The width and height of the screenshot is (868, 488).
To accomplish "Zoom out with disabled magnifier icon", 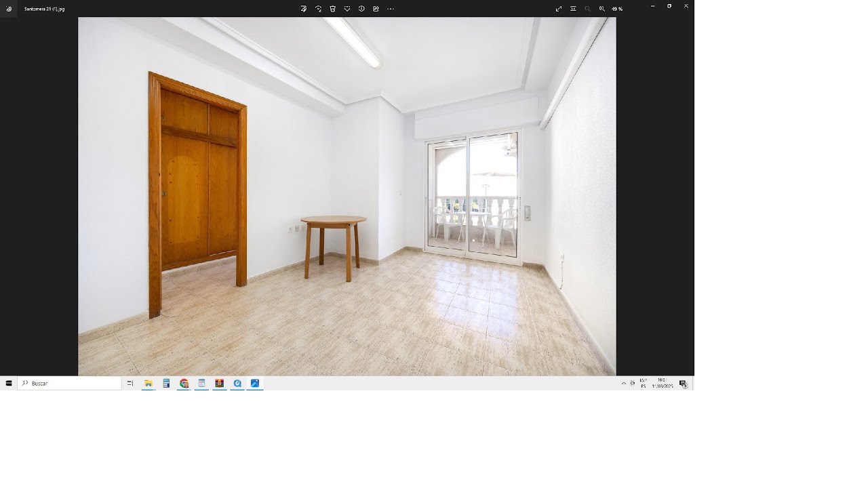I will tap(587, 9).
